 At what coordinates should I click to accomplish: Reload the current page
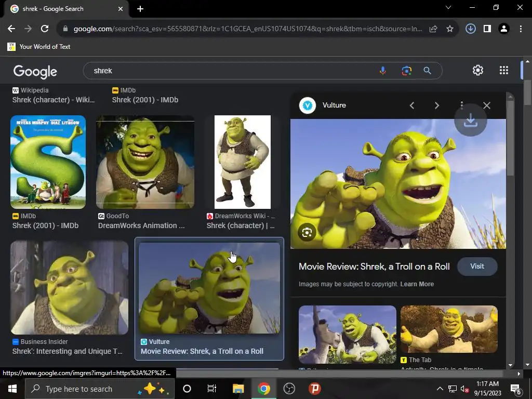pyautogui.click(x=45, y=29)
